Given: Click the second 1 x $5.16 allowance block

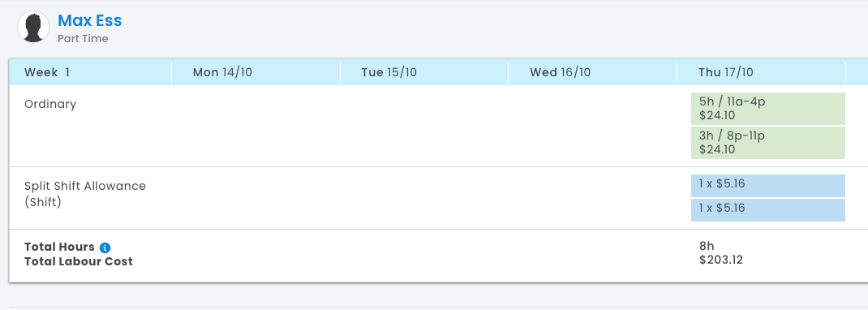Looking at the screenshot, I should tap(767, 210).
